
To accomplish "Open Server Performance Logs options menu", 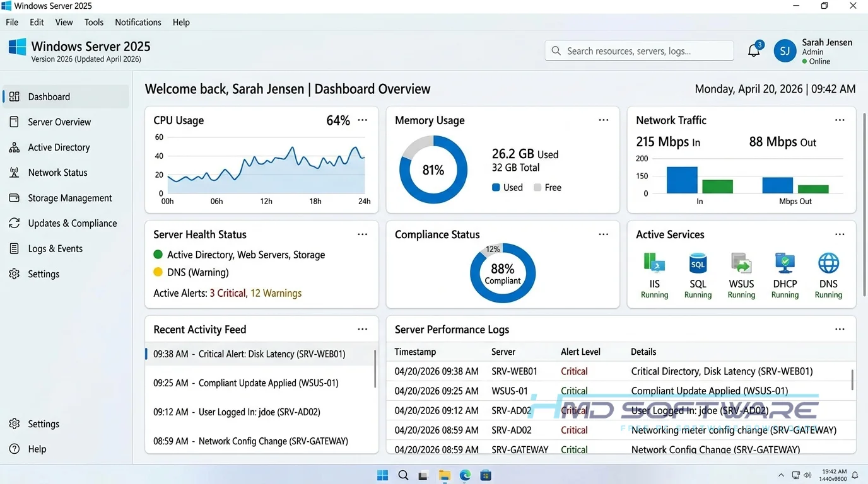I will 840,329.
